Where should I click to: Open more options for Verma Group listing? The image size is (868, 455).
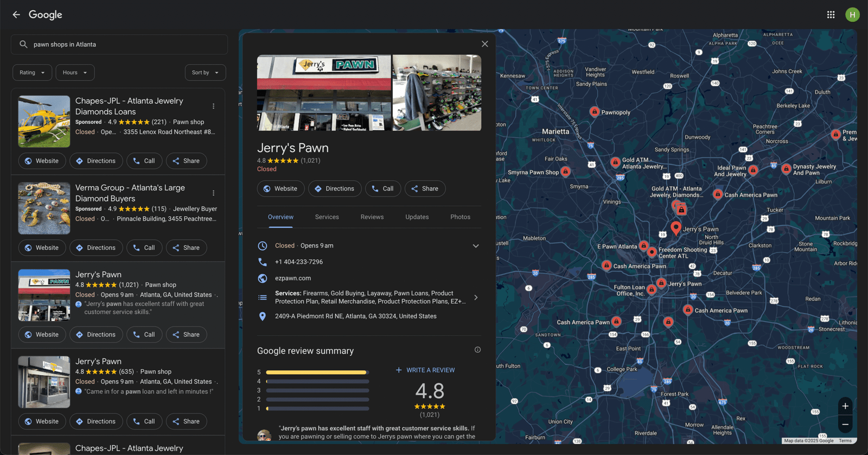pos(213,193)
